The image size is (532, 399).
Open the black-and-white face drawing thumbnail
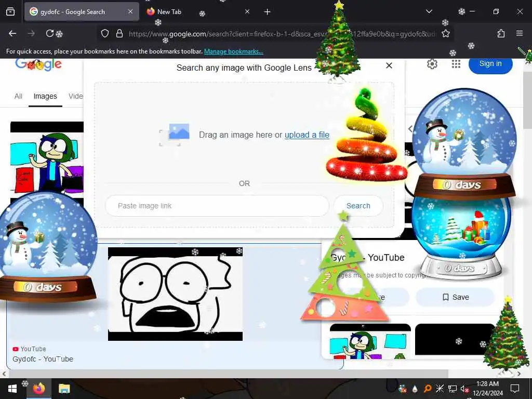pos(175,294)
